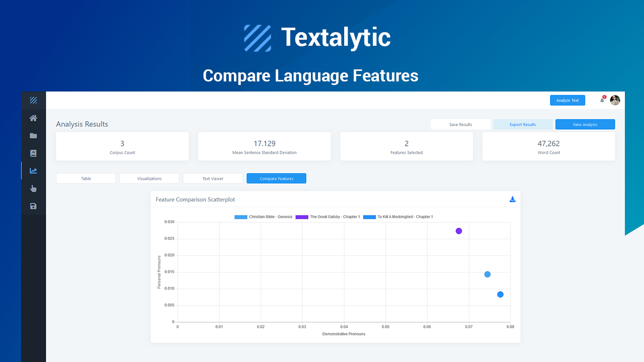Viewport: 644px width, 362px height.
Task: Click the Export Results button
Action: coord(523,124)
